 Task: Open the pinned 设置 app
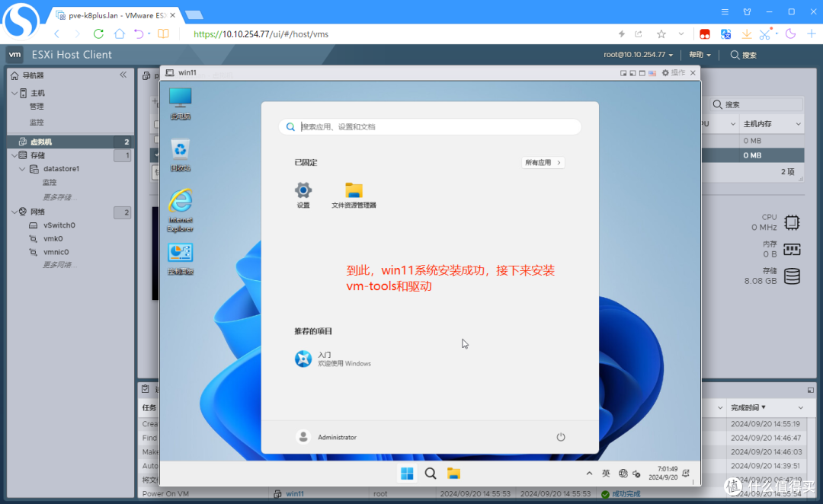[303, 195]
